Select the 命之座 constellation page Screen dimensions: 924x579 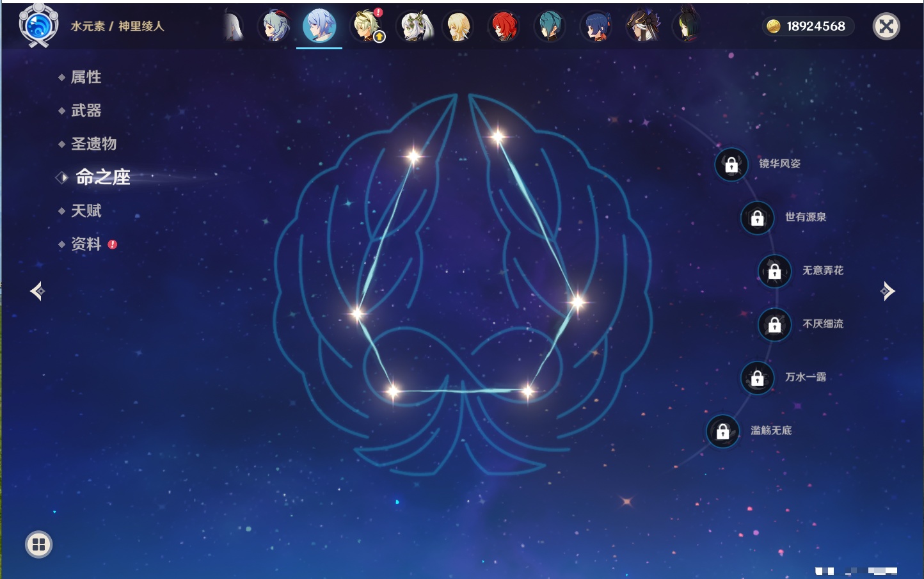click(x=103, y=177)
